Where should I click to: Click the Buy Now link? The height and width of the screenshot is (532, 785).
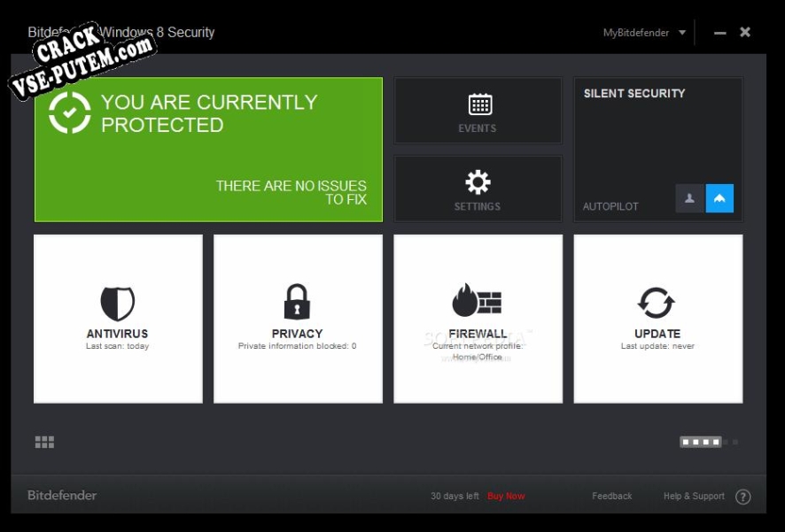click(x=506, y=496)
